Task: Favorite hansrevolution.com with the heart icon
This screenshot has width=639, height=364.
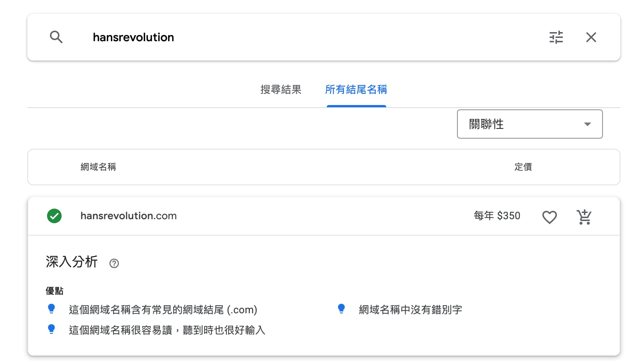Action: point(549,217)
